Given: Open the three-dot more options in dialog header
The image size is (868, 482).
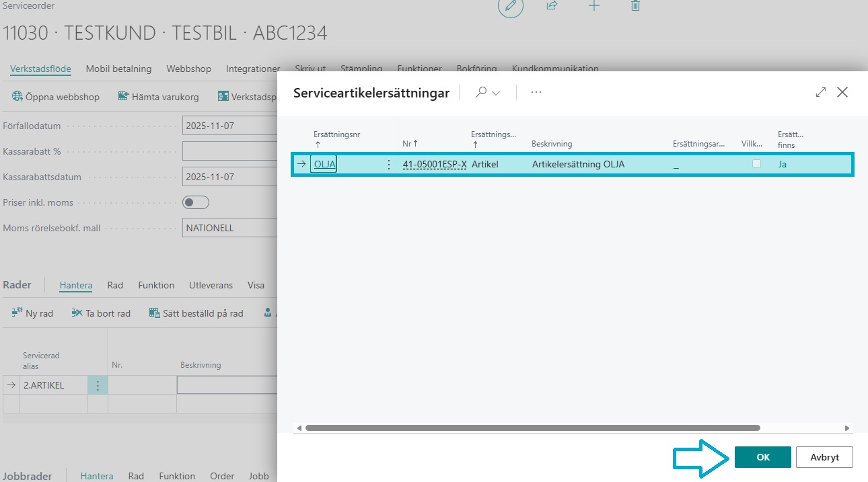Looking at the screenshot, I should [x=536, y=93].
